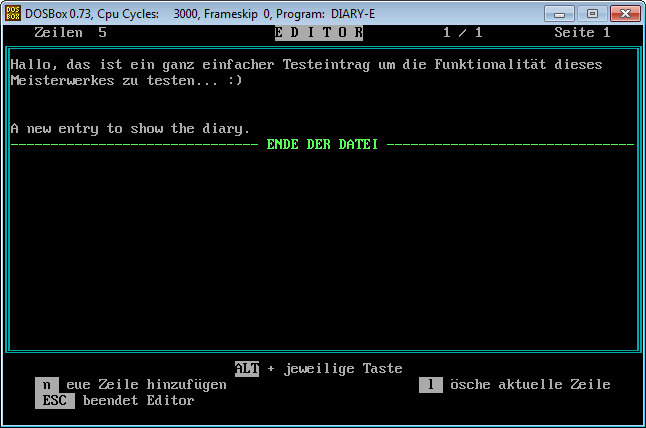Click the 'Zeilen 5' line counter
Image resolution: width=646 pixels, height=428 pixels.
pyautogui.click(x=70, y=33)
